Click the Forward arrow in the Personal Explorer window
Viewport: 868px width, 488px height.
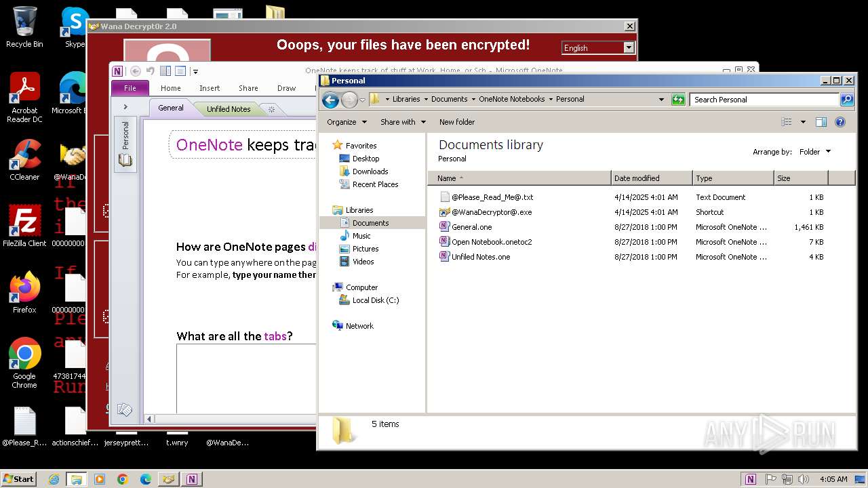coord(349,100)
